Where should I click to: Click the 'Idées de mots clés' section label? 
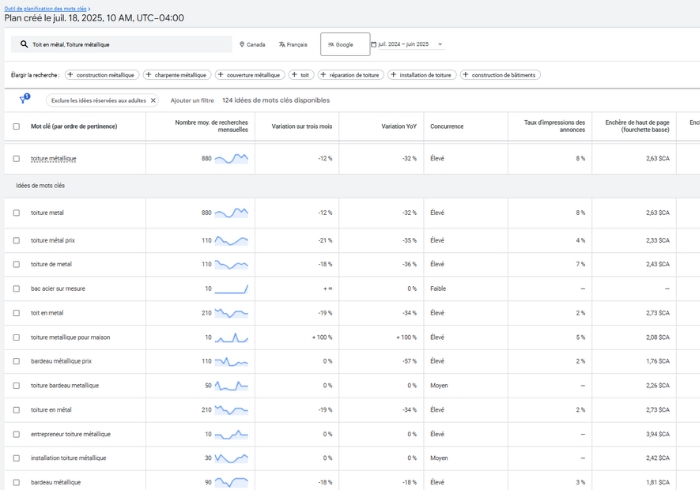point(40,186)
